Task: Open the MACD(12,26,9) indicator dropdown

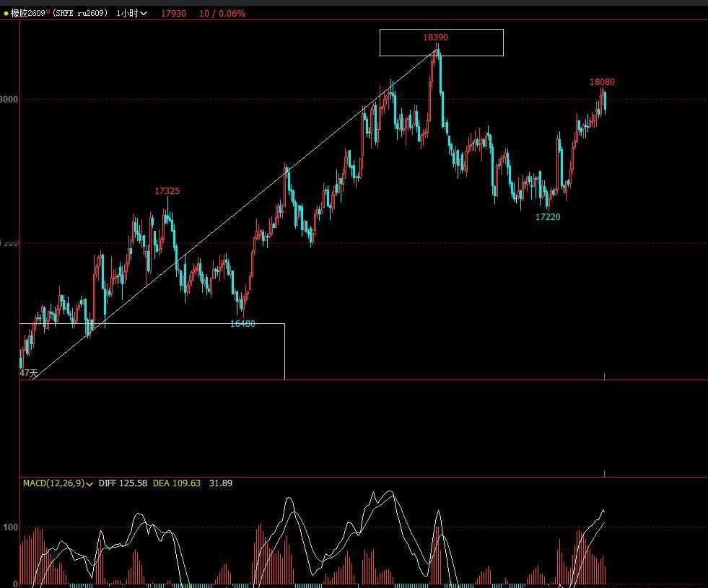Action: pyautogui.click(x=58, y=483)
